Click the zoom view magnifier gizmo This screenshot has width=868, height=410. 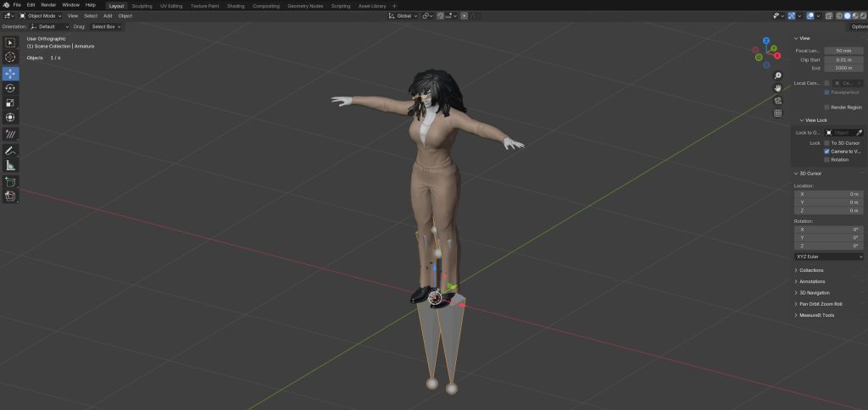pos(778,75)
